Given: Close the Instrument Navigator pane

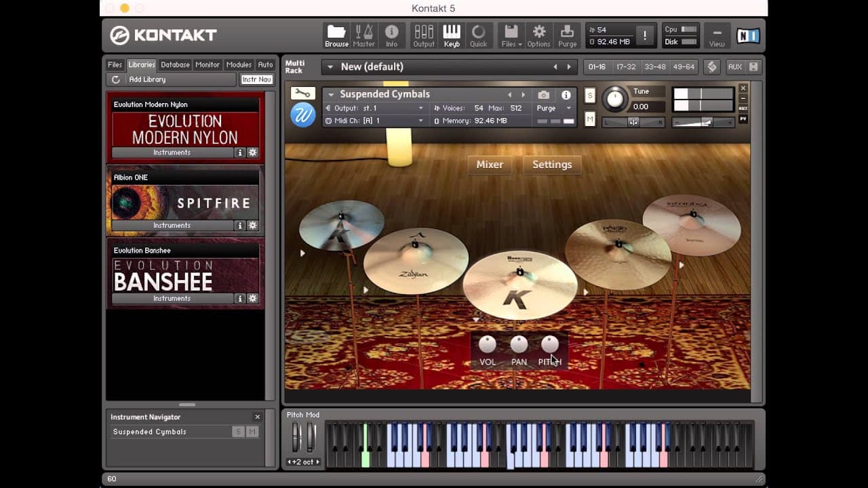Looking at the screenshot, I should (257, 417).
